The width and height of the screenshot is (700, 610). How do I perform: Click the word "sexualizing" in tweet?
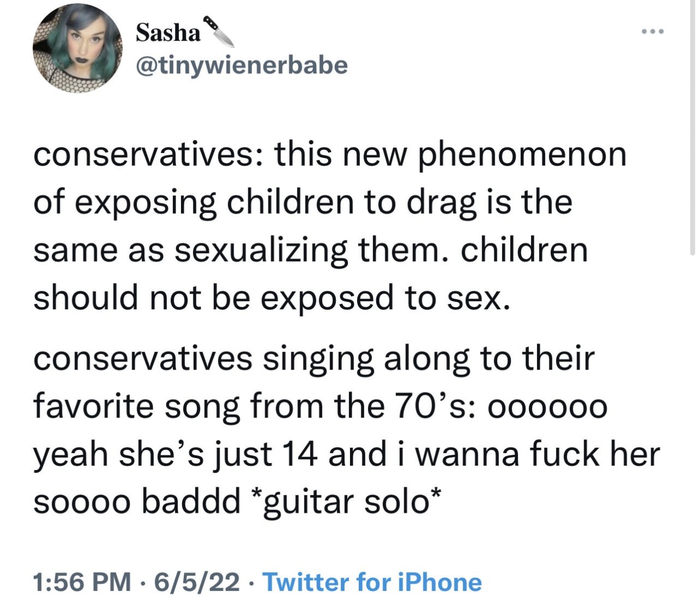point(261,250)
